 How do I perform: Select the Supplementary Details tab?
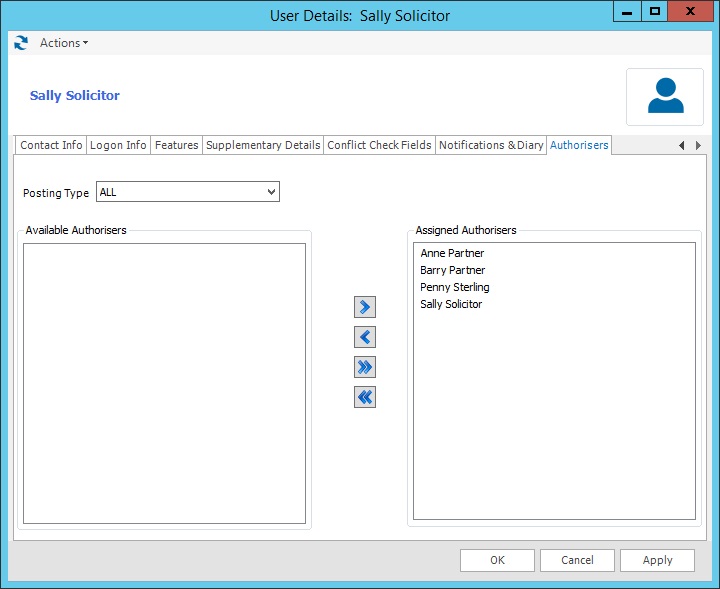click(263, 145)
